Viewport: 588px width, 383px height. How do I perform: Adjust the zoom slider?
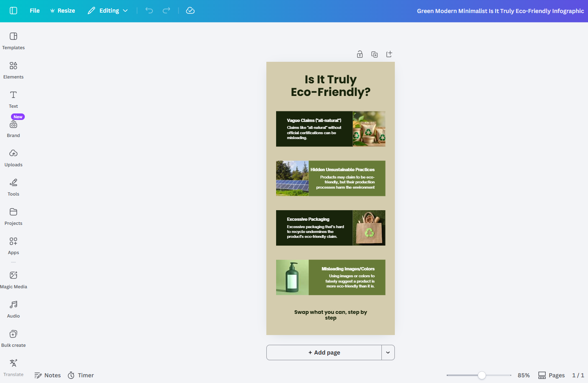tap(482, 375)
